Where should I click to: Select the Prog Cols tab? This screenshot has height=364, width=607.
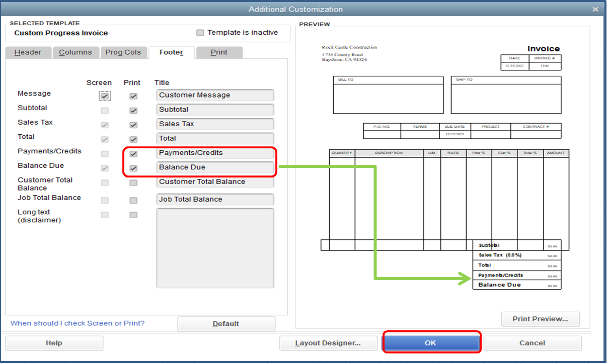coord(123,52)
